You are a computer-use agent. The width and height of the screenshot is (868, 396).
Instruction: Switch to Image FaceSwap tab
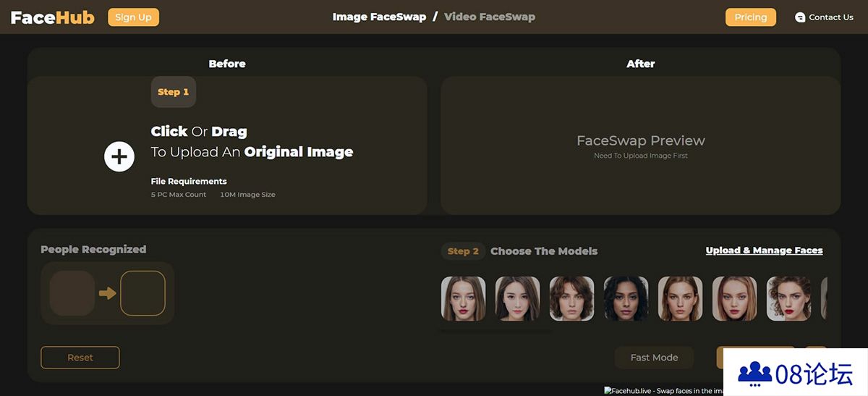379,17
